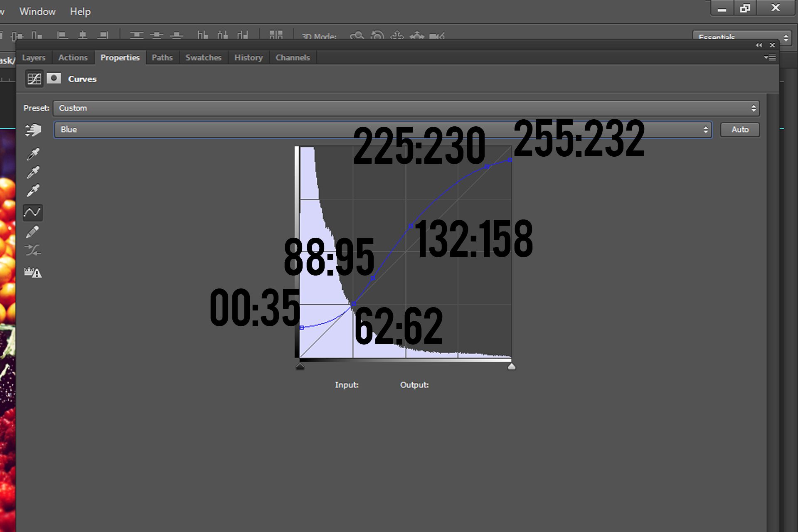The height and width of the screenshot is (532, 798).
Task: Pick the gray point eyedropper
Action: [33, 172]
